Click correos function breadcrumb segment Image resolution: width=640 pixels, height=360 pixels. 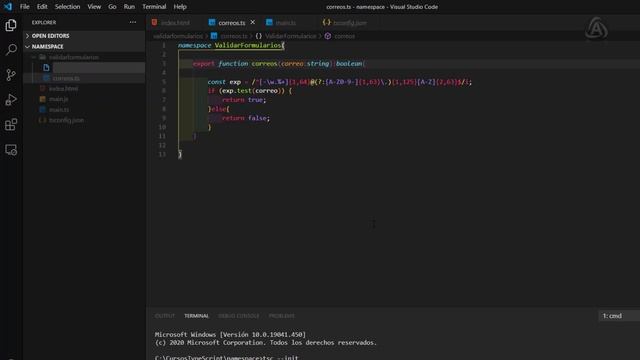pos(344,36)
